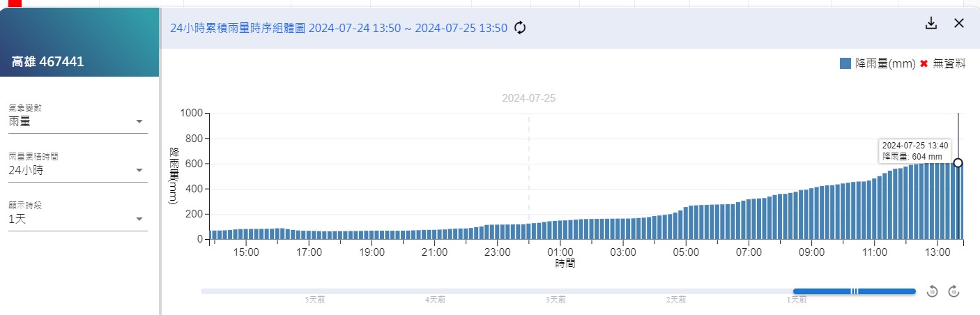Rewind the time range by 10
The image size is (980, 315).
coord(932,291)
